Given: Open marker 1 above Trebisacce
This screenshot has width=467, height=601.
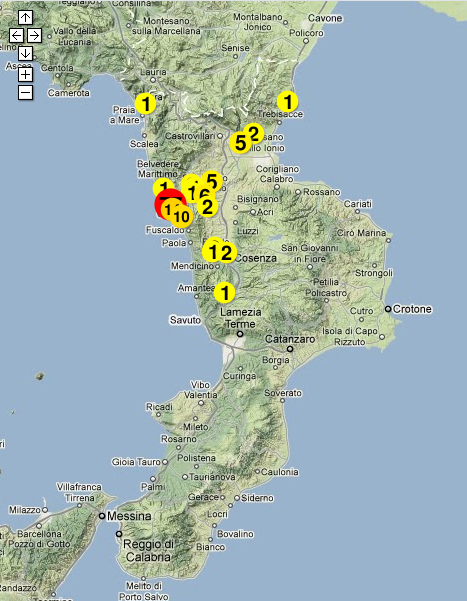Looking at the screenshot, I should coord(288,102).
